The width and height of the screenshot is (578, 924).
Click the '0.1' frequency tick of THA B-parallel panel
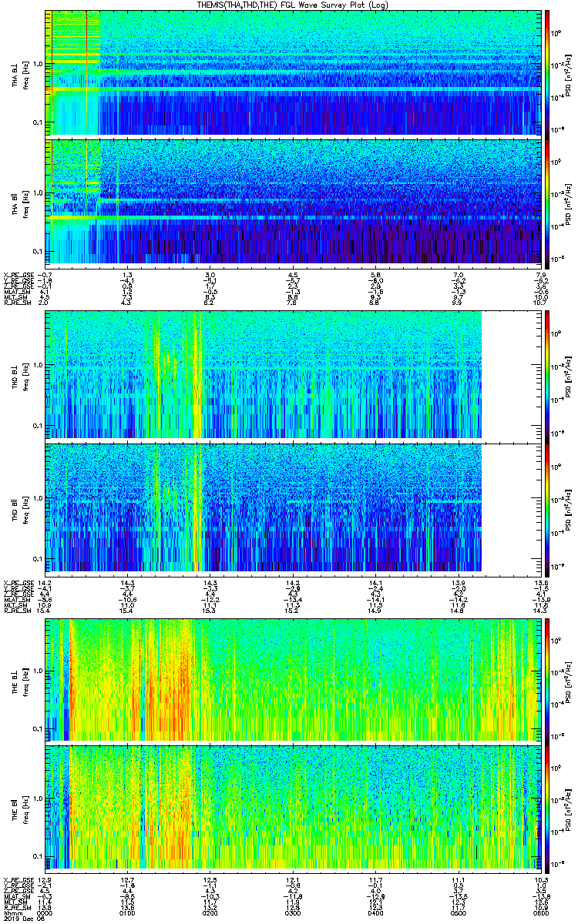39,252
